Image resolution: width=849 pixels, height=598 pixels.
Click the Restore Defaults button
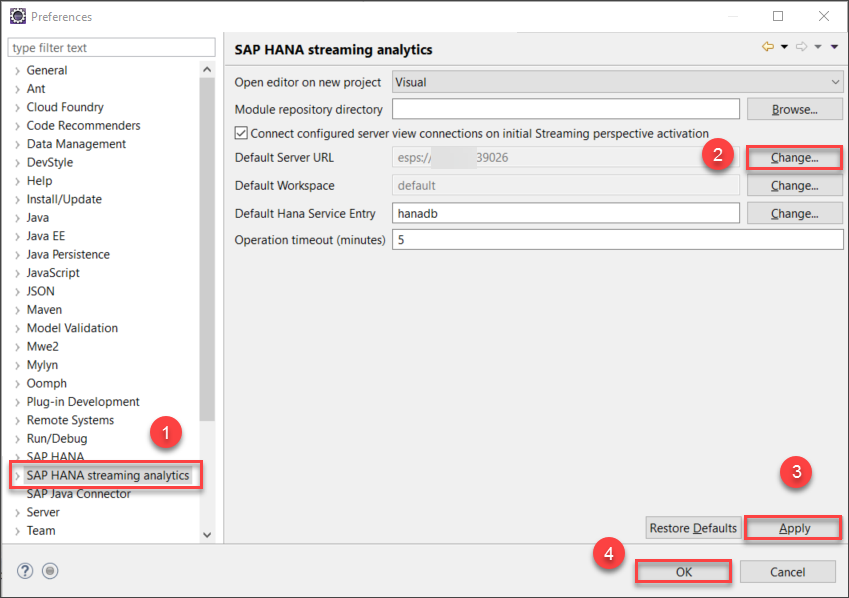694,528
